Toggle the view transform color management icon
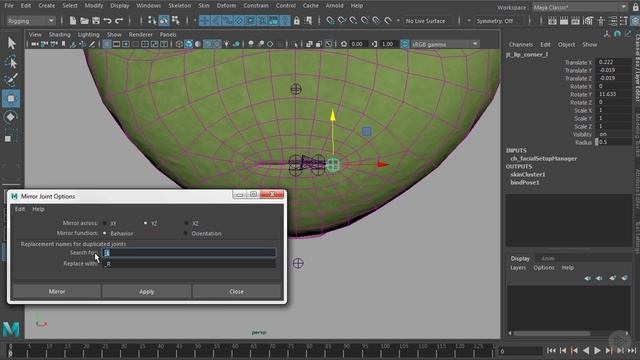640x360 pixels. (x=404, y=44)
